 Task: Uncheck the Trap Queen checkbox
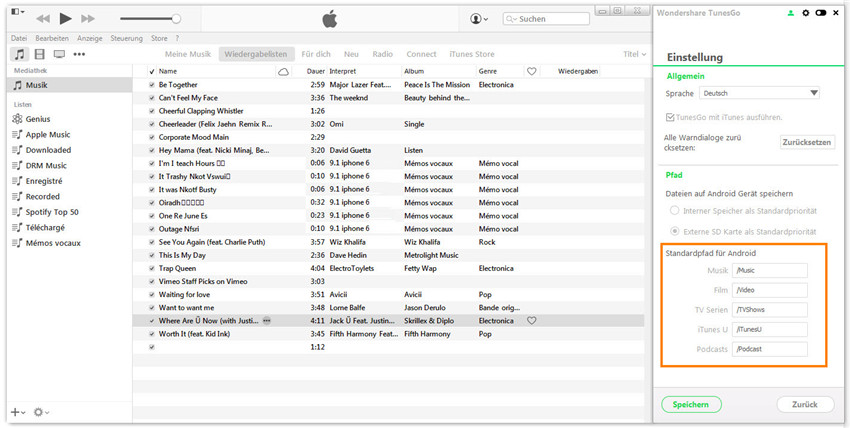tap(152, 269)
